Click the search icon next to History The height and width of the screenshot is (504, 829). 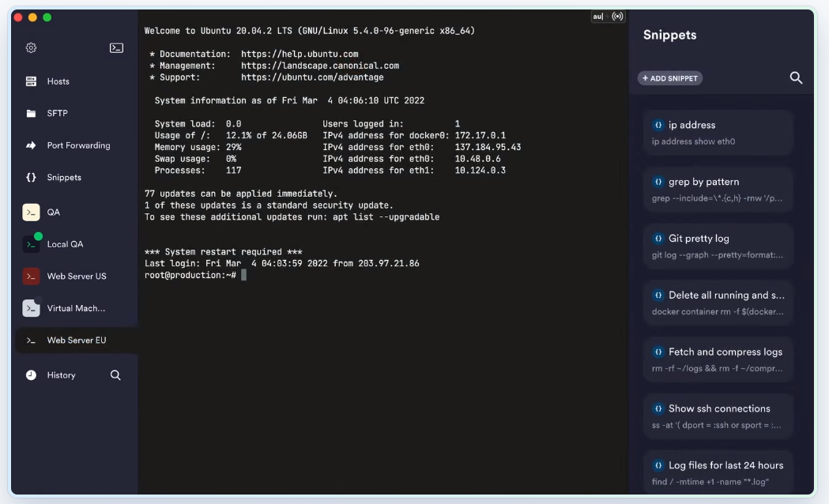coord(115,375)
